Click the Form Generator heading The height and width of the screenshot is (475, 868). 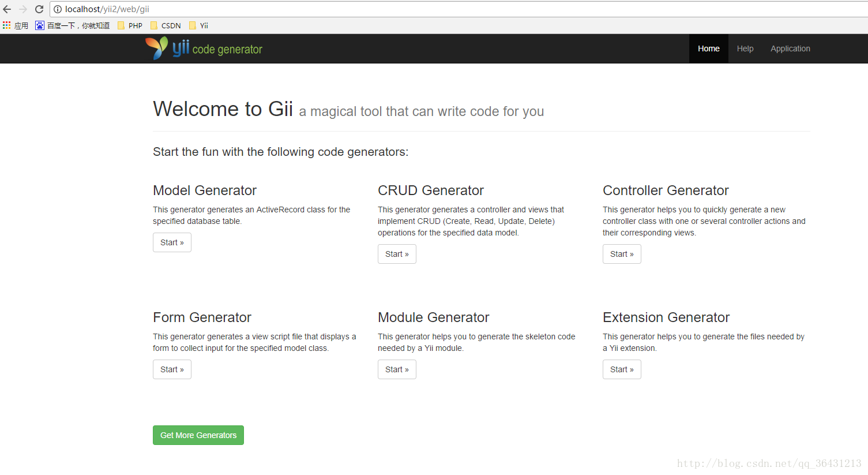(202, 317)
